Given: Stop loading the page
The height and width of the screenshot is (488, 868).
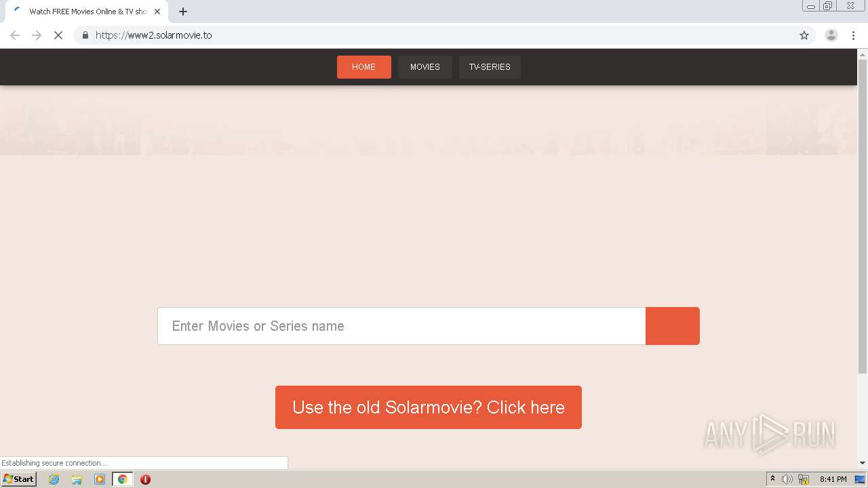Looking at the screenshot, I should [58, 35].
